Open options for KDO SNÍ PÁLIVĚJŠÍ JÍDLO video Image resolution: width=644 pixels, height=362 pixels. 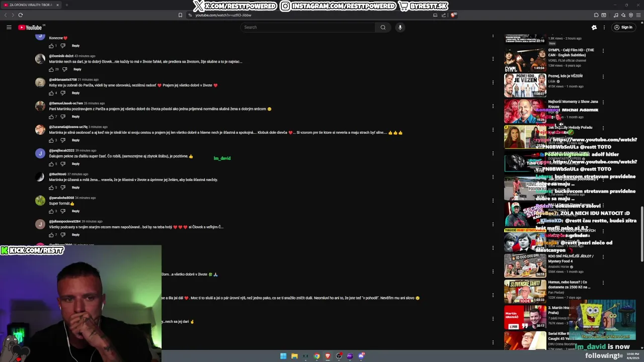603,257
